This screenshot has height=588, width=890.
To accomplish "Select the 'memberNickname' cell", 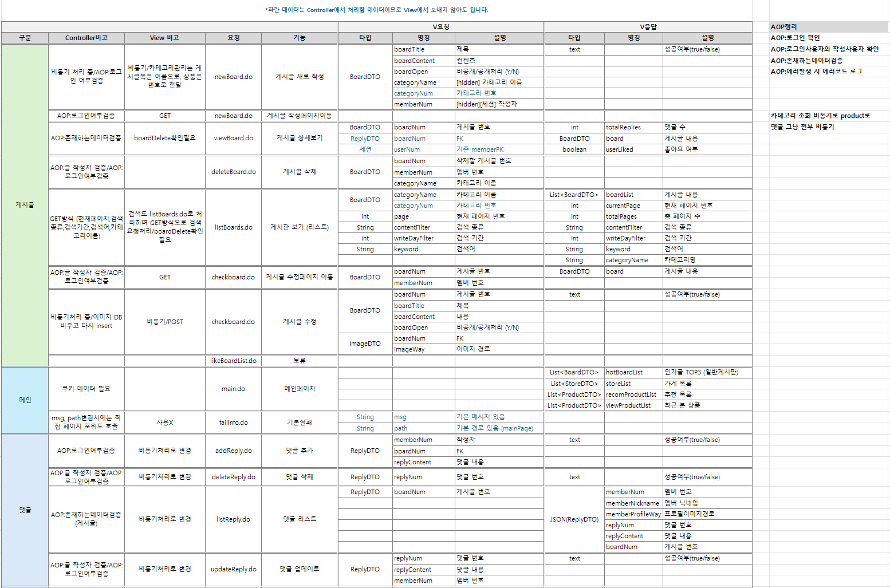I will click(634, 503).
